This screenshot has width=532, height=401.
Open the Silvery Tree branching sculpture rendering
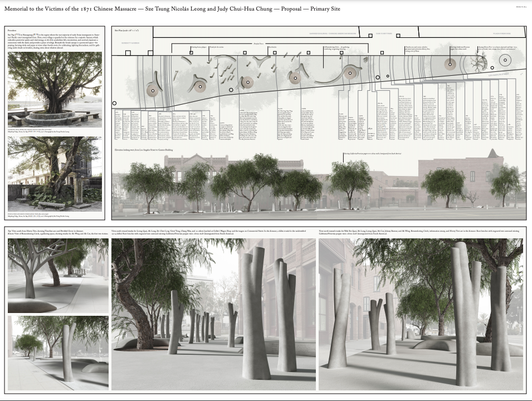coord(58,276)
